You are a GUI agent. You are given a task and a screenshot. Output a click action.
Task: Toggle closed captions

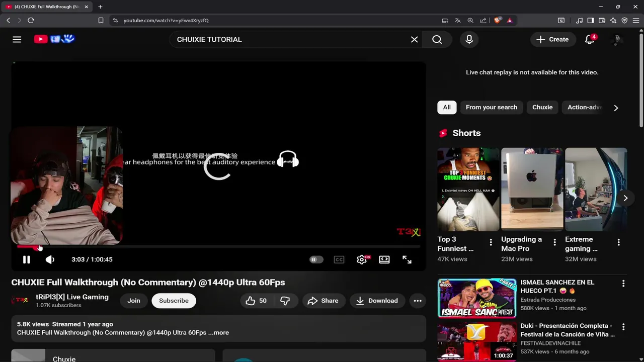click(x=339, y=259)
